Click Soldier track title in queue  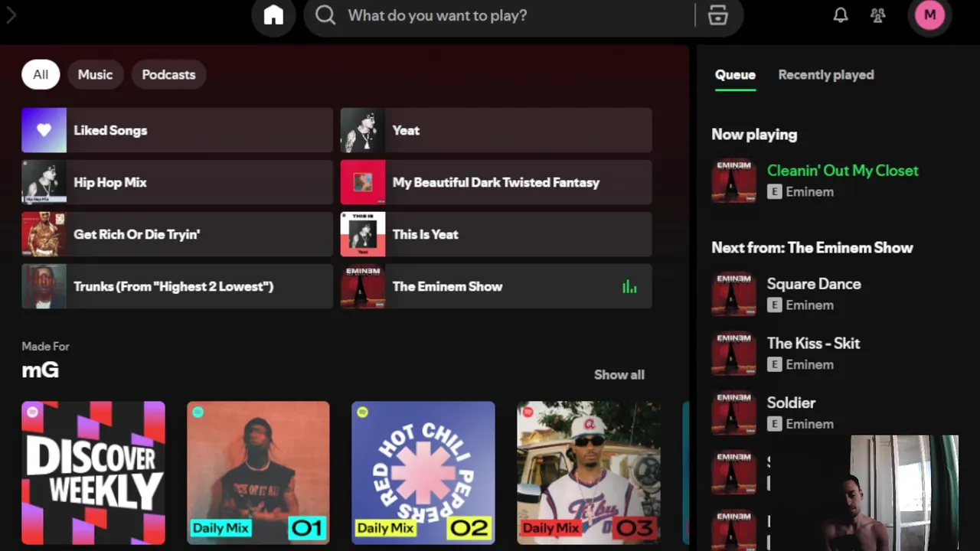[x=791, y=403]
